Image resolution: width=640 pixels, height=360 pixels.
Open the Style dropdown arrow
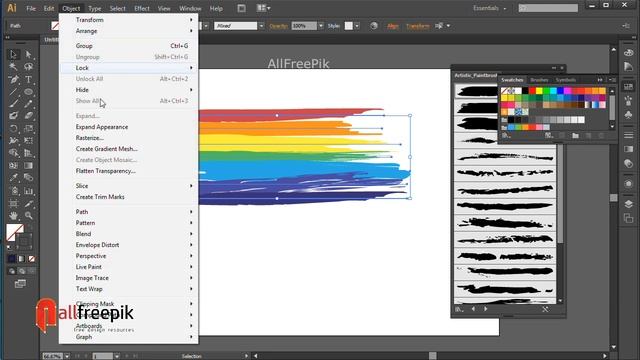click(357, 26)
